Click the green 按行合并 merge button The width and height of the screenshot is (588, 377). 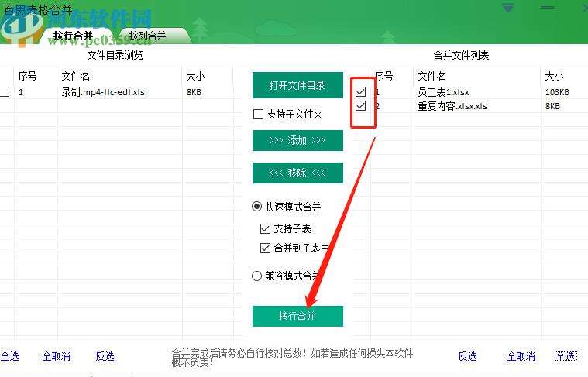tap(297, 316)
